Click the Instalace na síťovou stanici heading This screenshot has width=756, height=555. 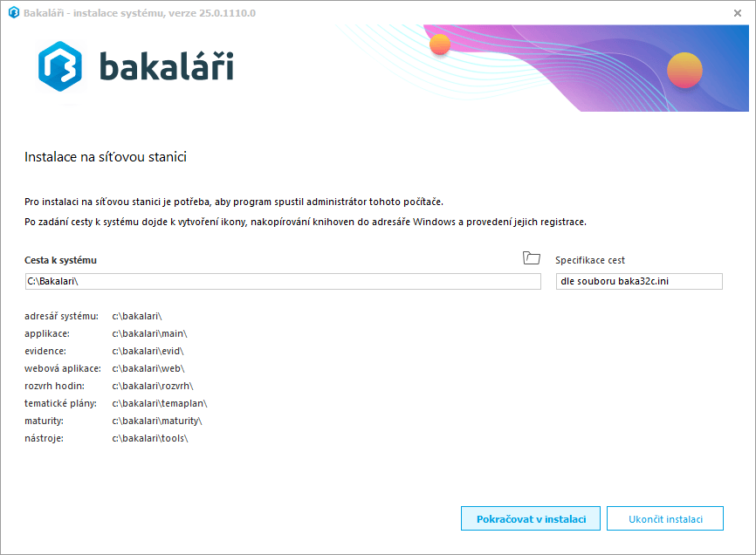coord(106,158)
